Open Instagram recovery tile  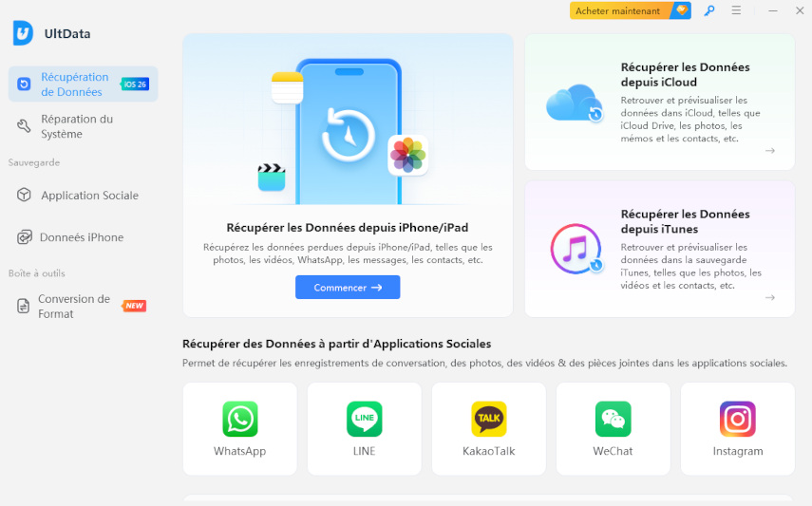tap(737, 419)
